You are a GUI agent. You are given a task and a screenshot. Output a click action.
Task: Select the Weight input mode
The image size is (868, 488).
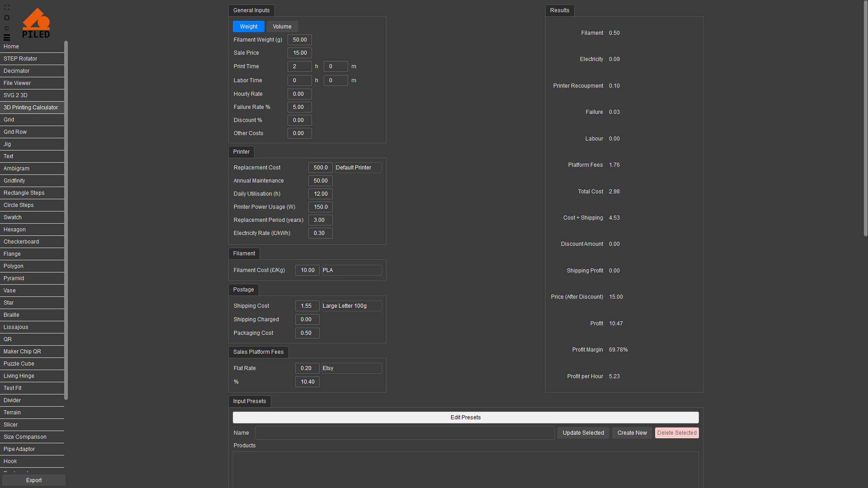tap(248, 27)
